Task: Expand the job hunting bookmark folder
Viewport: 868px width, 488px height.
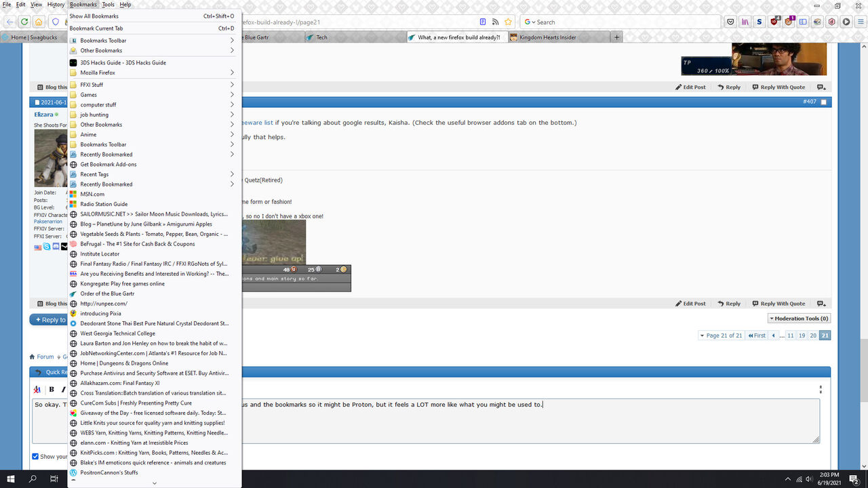Action: tap(155, 115)
